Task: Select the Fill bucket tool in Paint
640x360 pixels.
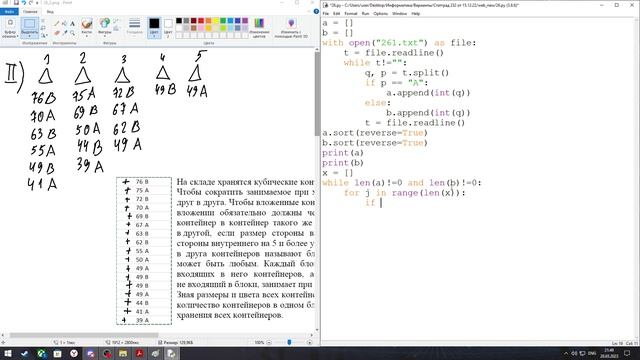Action: [x=64, y=24]
